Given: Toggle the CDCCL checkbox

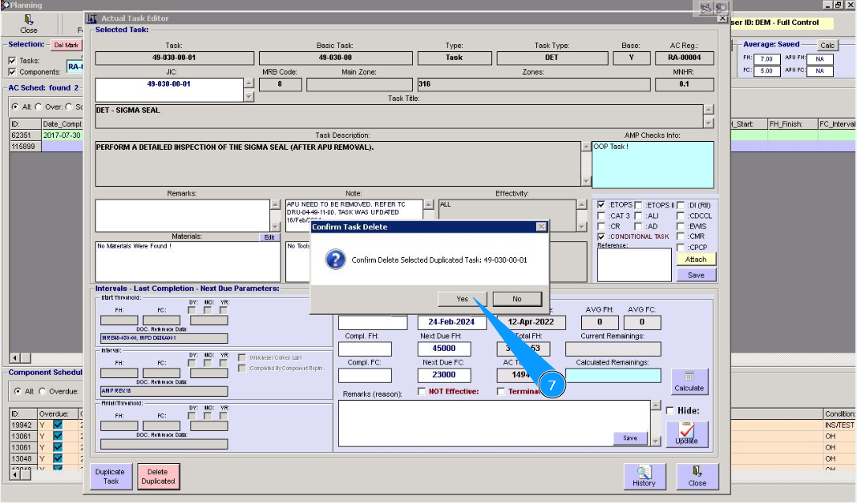Looking at the screenshot, I should pyautogui.click(x=681, y=216).
